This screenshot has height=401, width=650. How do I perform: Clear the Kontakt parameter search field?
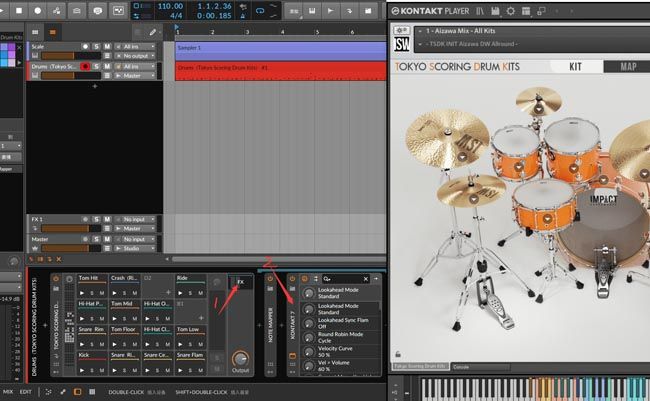coord(366,279)
